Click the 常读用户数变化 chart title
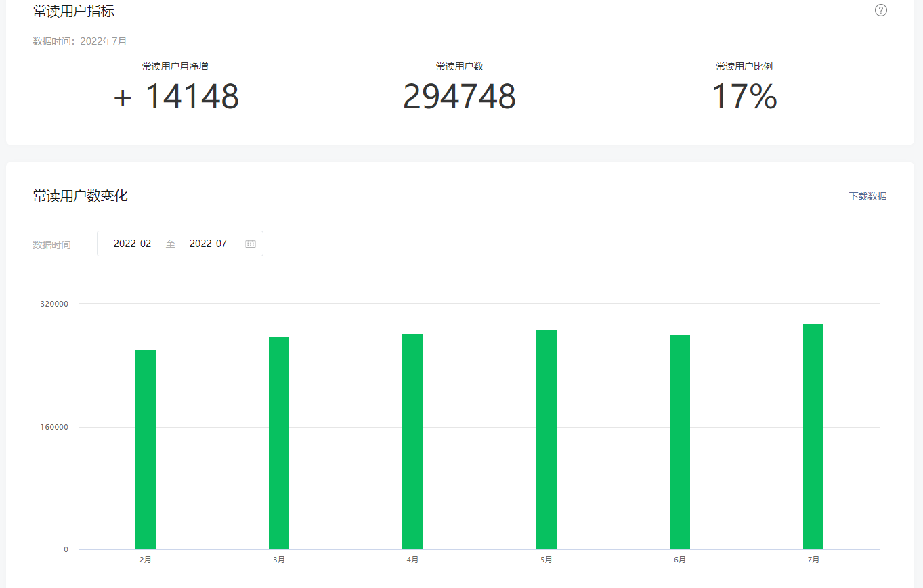 (x=80, y=196)
